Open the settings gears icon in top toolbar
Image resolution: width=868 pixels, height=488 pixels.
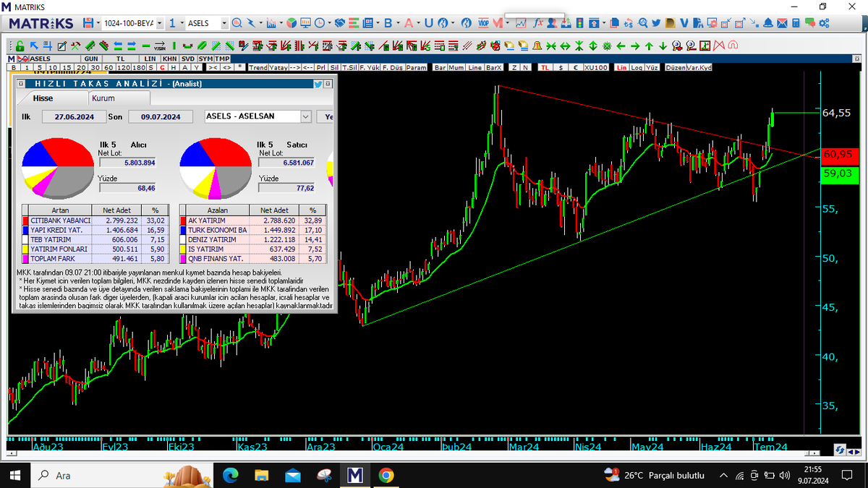(823, 23)
